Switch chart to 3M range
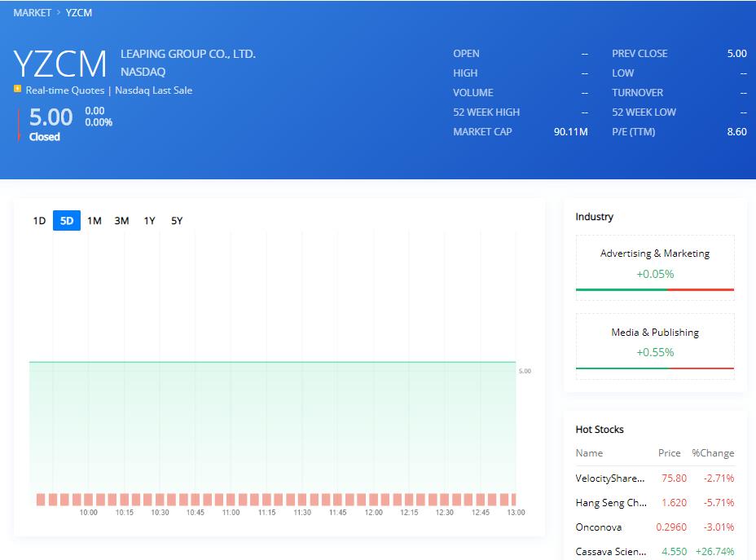The image size is (756, 560). click(121, 221)
